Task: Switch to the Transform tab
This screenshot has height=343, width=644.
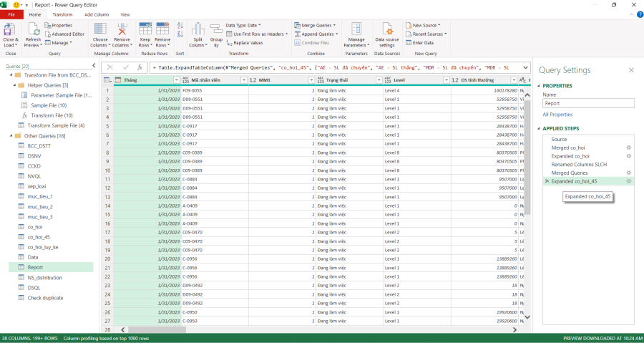Action: [x=62, y=14]
